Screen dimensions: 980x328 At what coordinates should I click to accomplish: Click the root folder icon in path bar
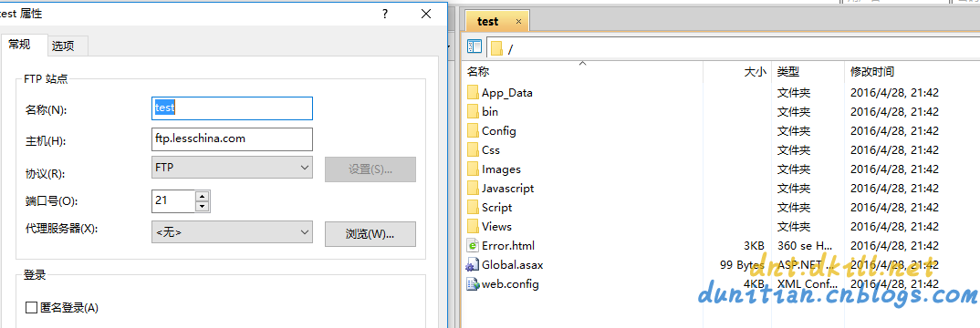(x=497, y=48)
